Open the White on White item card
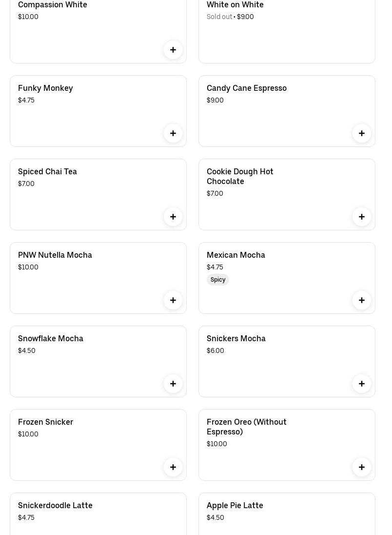This screenshot has width=392, height=535. tap(287, 34)
